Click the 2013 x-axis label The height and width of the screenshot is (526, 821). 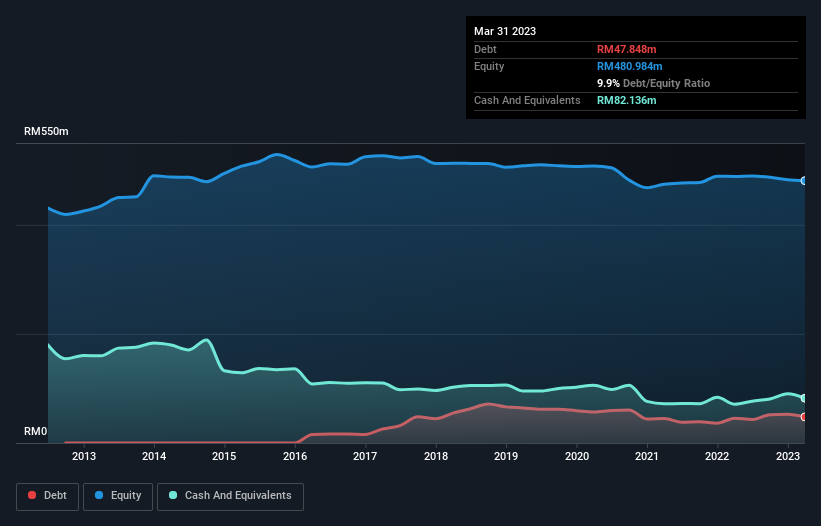pos(84,456)
